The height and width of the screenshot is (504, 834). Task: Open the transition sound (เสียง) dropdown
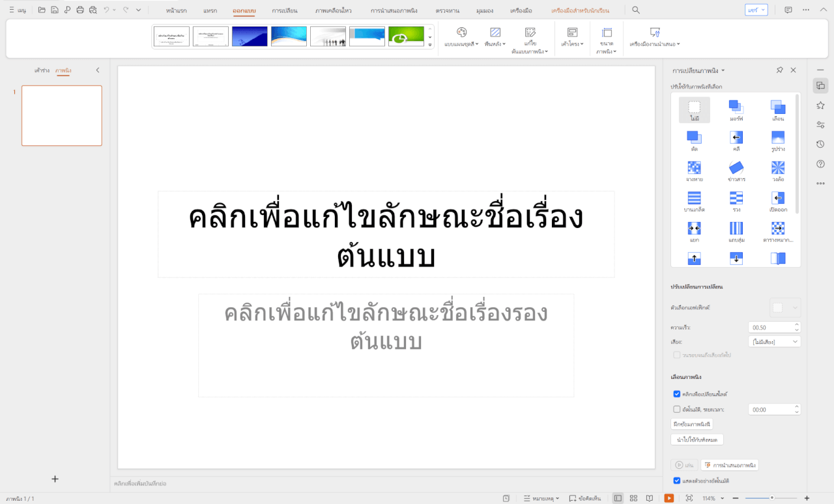pos(774,341)
